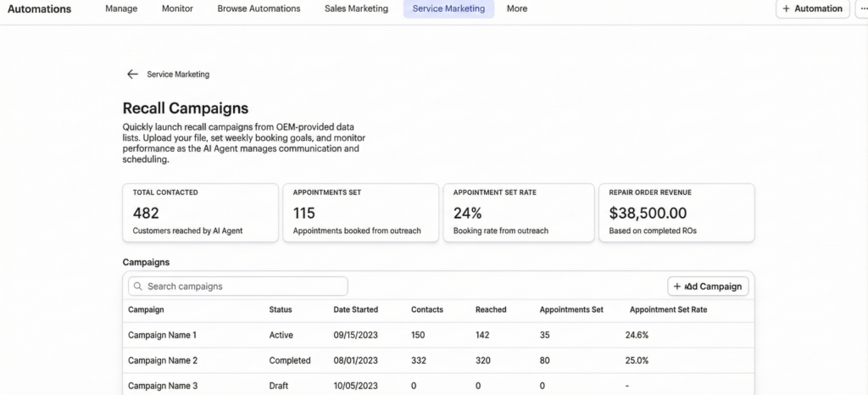Sort by Date Started column header
Screen dimensions: 868x395
pos(355,309)
